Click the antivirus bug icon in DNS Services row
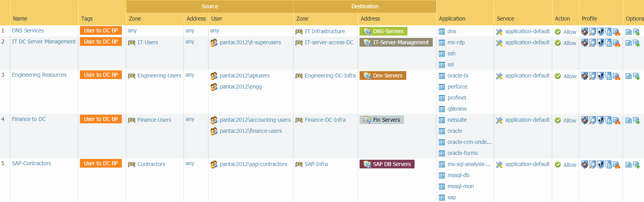The height and width of the screenshot is (202, 644). [x=585, y=32]
